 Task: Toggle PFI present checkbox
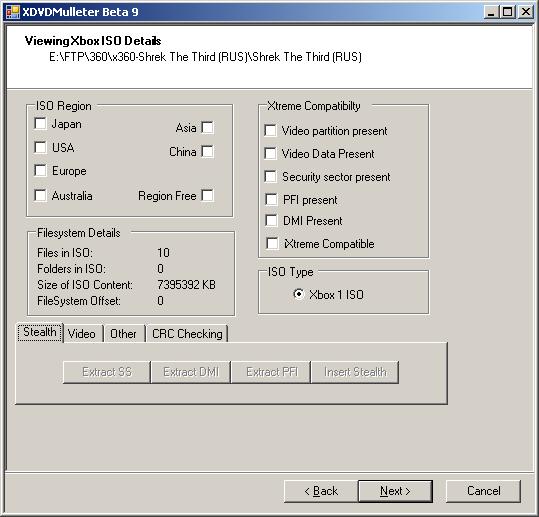[271, 199]
